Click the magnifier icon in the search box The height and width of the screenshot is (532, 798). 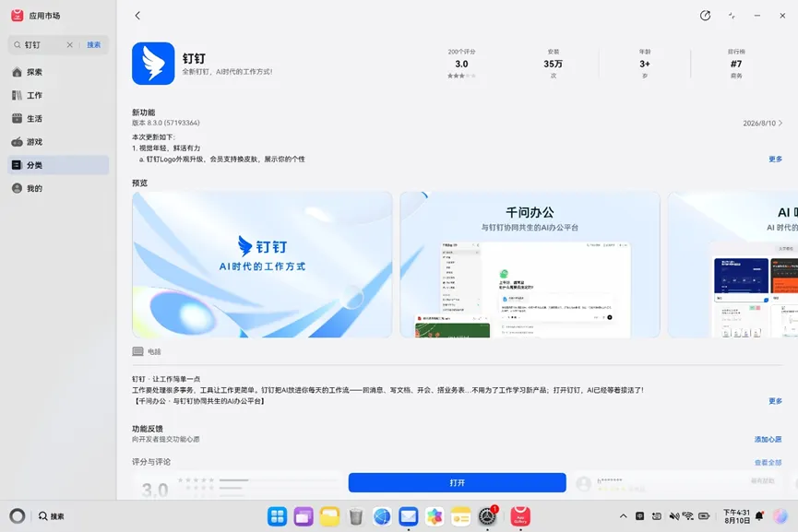[x=18, y=45]
